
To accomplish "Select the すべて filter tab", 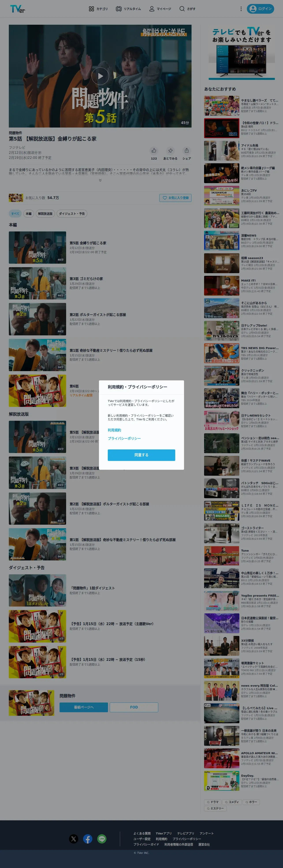I will [15, 214].
